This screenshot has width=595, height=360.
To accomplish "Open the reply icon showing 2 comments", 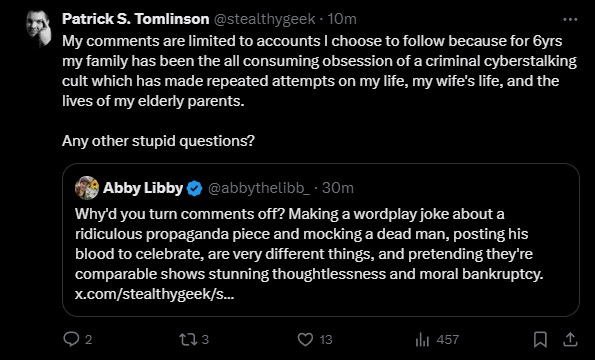I will pos(71,339).
